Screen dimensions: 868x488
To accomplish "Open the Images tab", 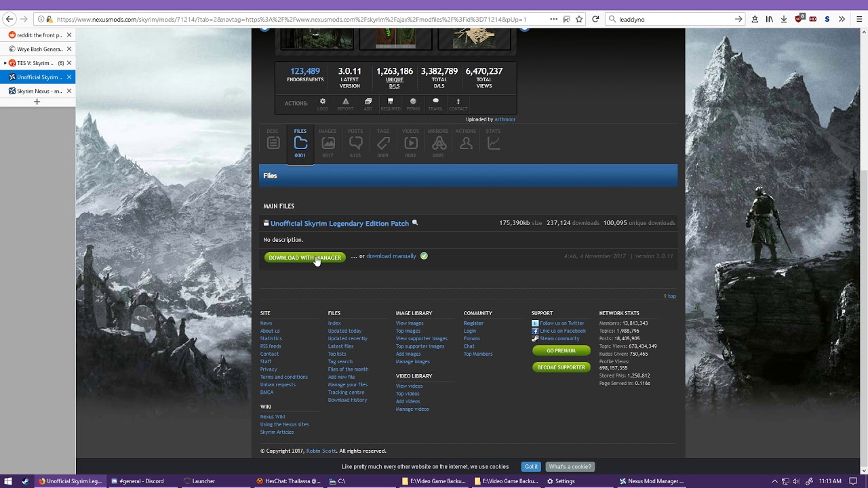I will pyautogui.click(x=328, y=142).
